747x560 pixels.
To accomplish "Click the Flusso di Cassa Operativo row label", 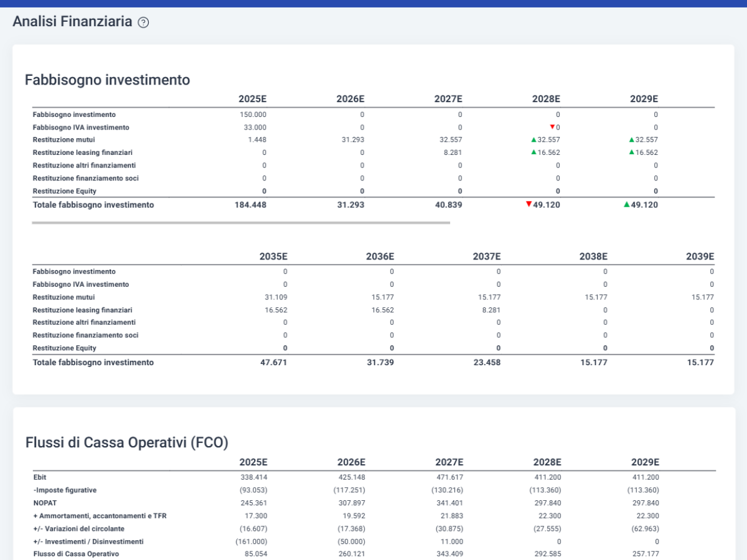I will coord(76,554).
